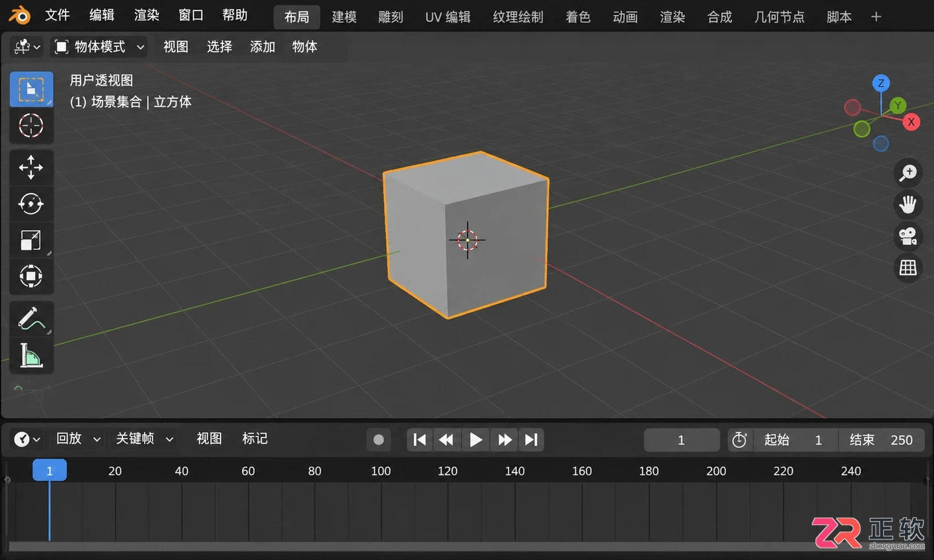Click the negative Z axis gizmo circle
934x560 pixels.
tap(881, 144)
